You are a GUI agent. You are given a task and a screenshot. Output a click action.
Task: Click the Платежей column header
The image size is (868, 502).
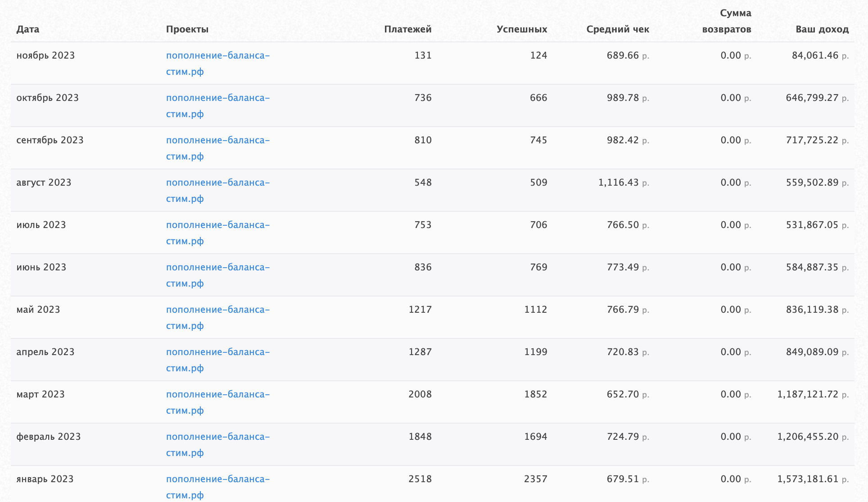[407, 30]
